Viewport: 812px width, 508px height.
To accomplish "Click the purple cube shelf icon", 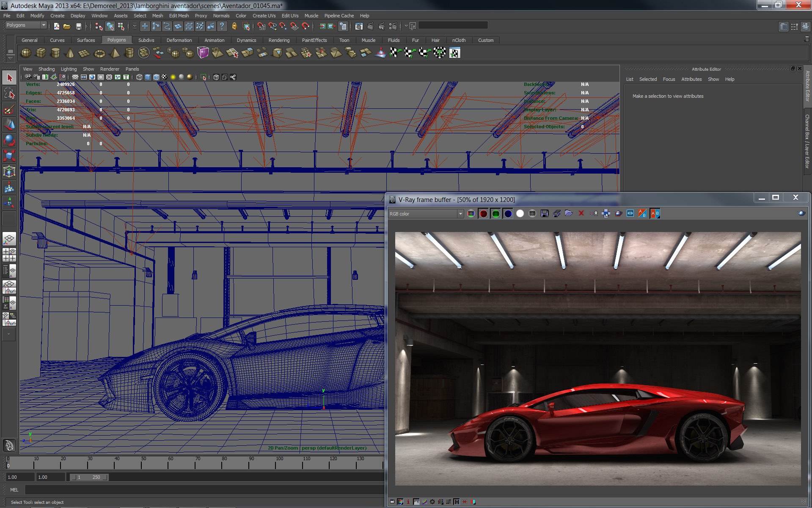I will coord(203,53).
